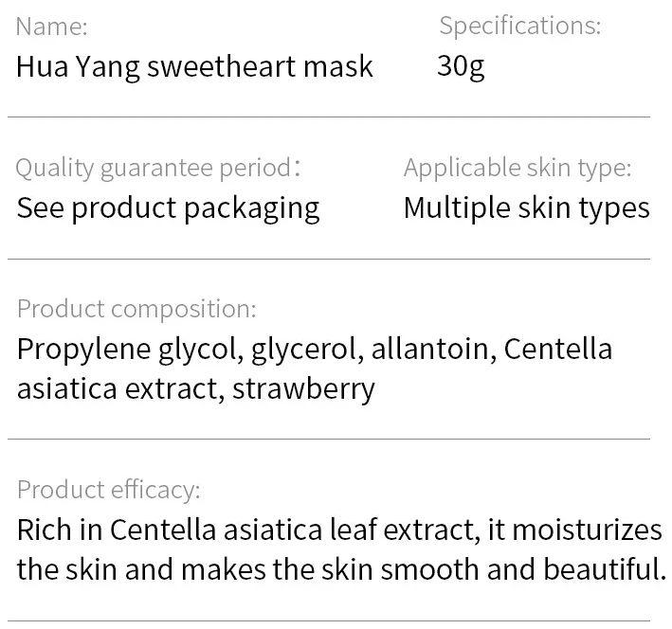The image size is (672, 629).
Task: Click the word "allantoin" in the ingredients
Action: 431,350
